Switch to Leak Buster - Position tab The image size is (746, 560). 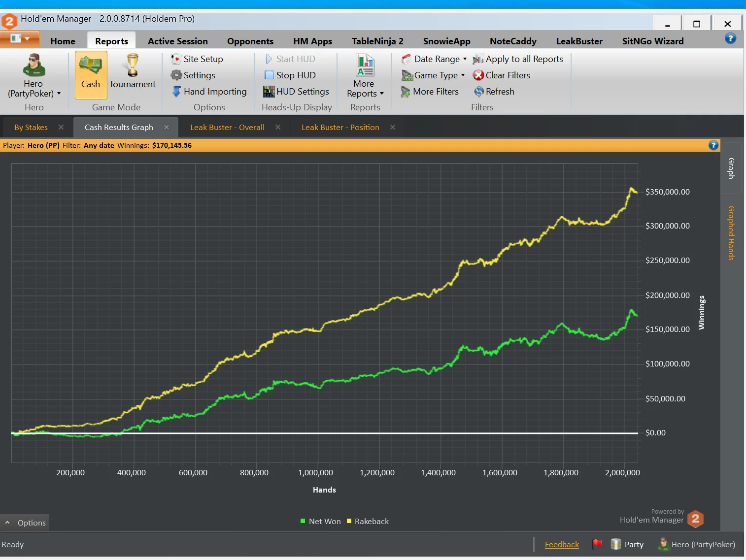click(340, 128)
